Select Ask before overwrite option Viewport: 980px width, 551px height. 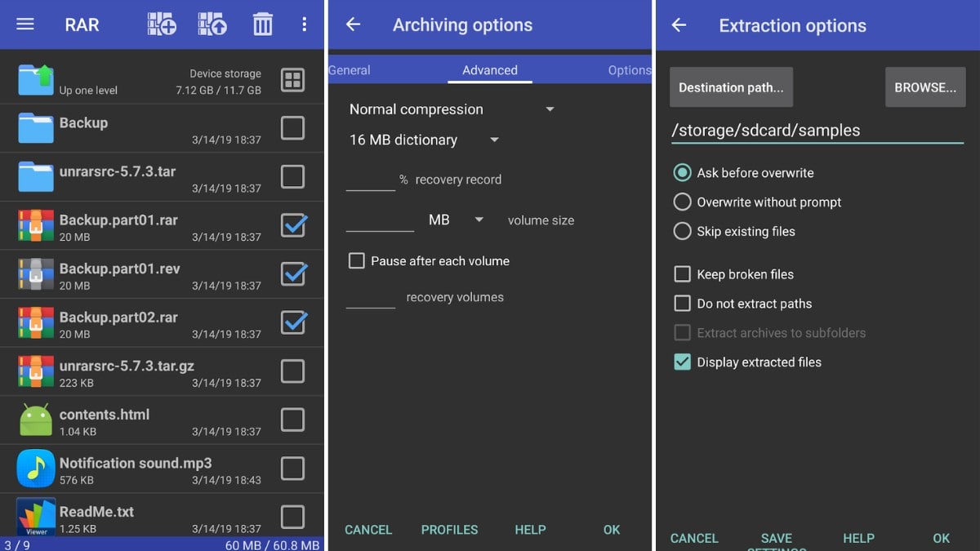coord(682,173)
